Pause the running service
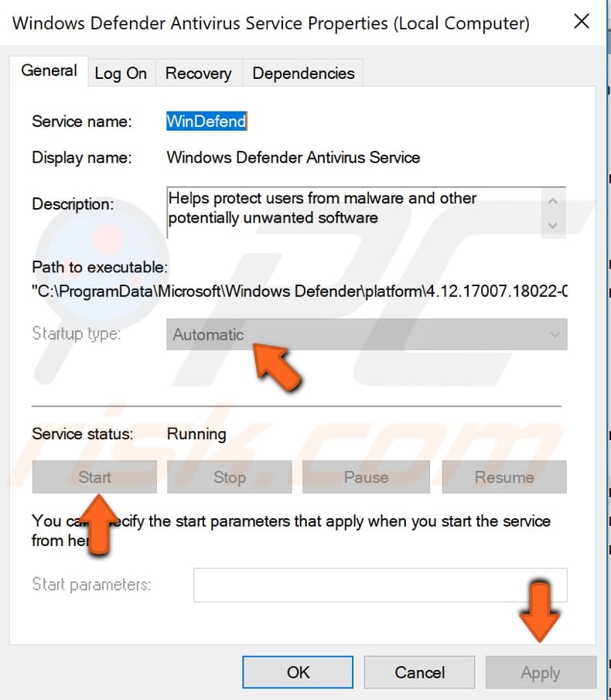The image size is (611, 700). pos(366,476)
